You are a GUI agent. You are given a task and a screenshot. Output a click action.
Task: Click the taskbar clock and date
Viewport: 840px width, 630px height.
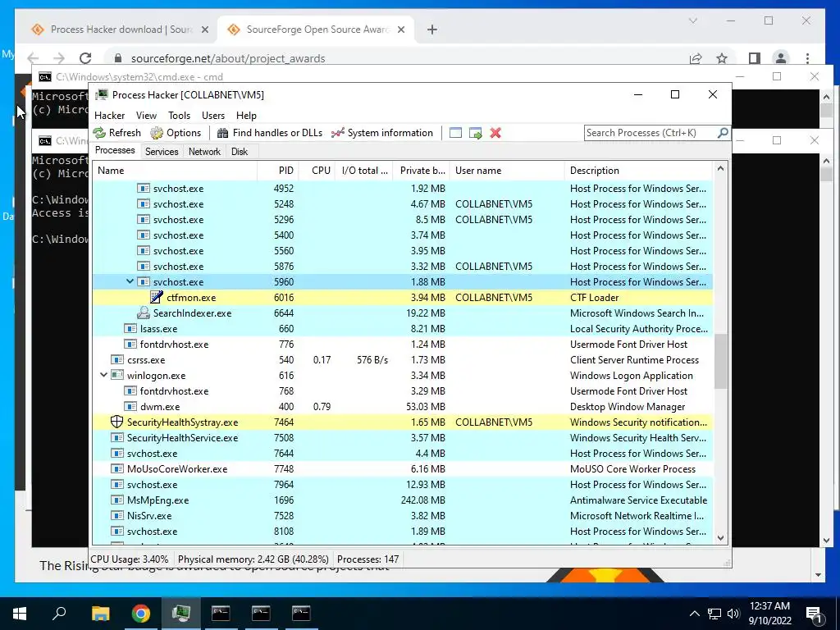coord(769,614)
